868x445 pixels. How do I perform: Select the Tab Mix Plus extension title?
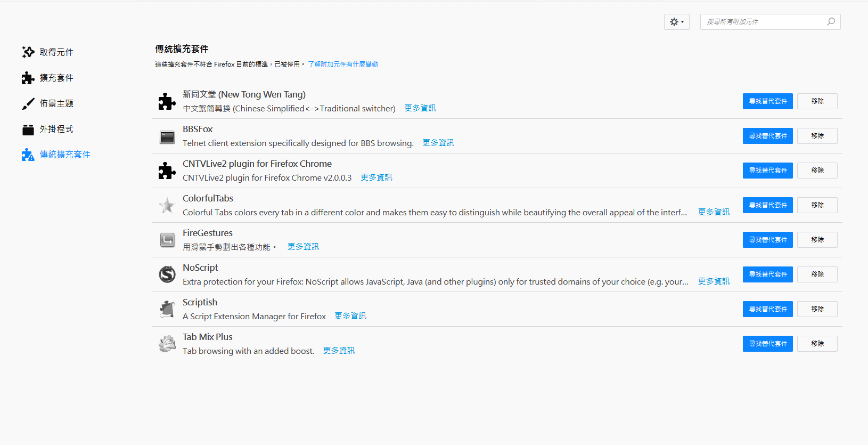(x=208, y=337)
